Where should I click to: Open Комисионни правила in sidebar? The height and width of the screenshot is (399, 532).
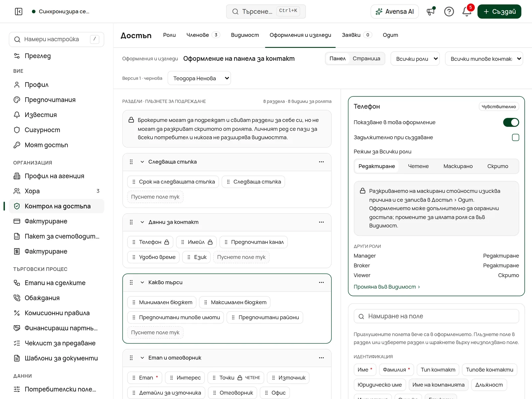[x=57, y=313]
